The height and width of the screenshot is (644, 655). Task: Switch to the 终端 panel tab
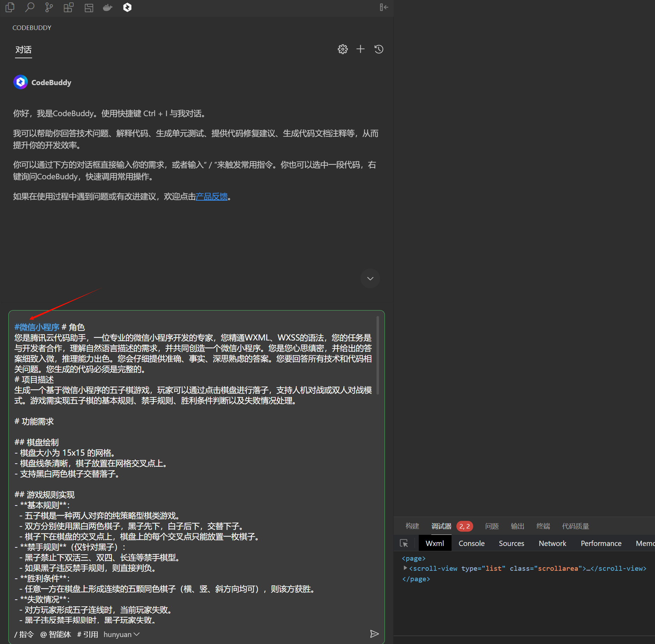coord(543,526)
